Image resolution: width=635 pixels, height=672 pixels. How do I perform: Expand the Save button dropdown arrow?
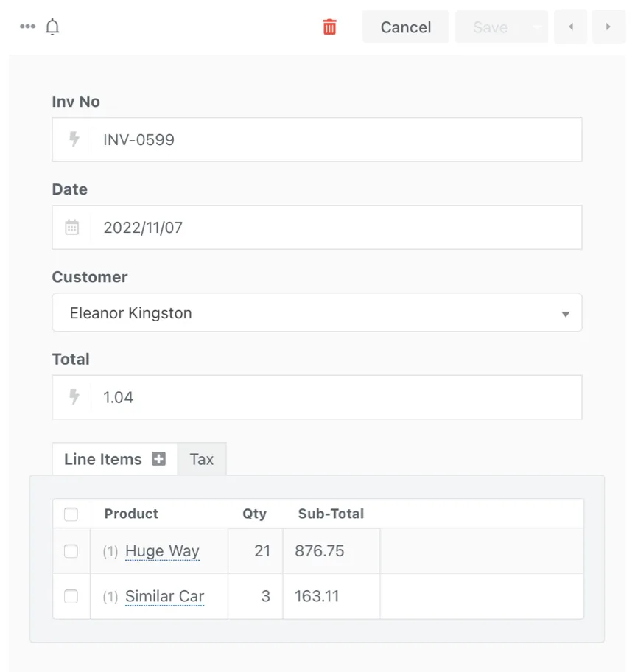(537, 27)
